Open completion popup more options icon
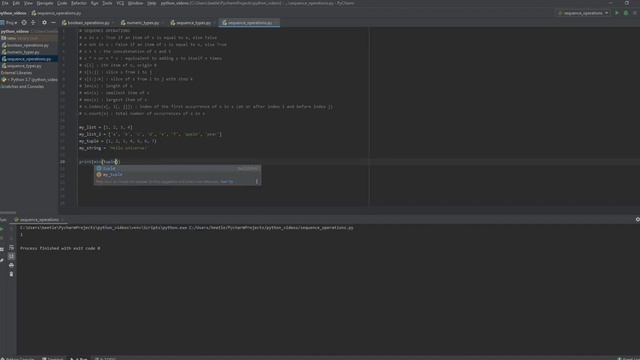 [257, 182]
